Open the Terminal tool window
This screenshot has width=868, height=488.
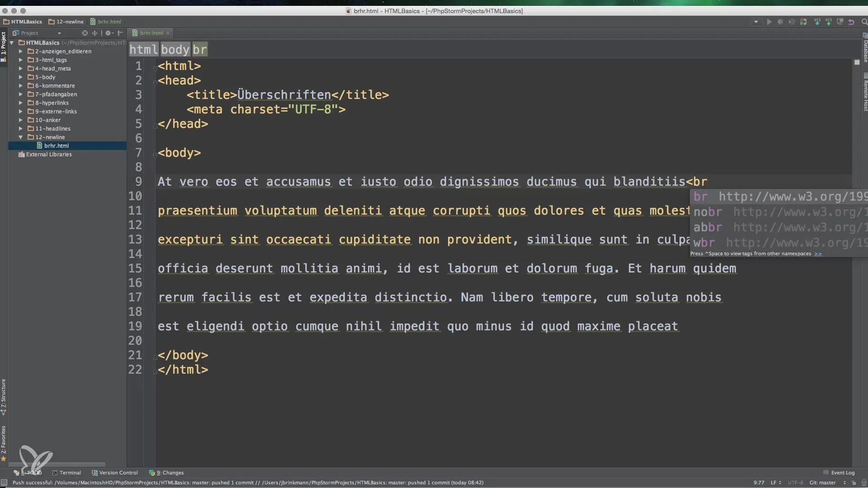click(x=66, y=473)
